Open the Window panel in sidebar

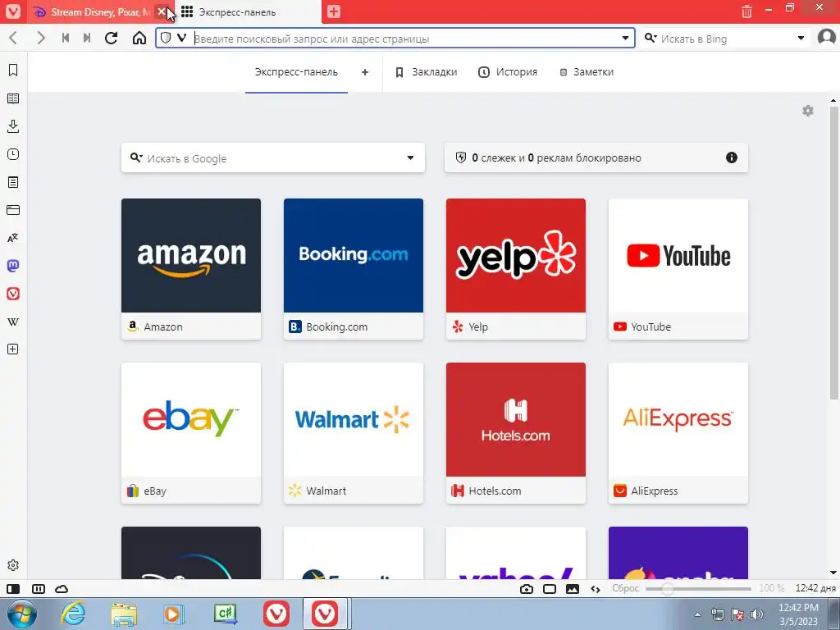[x=13, y=210]
